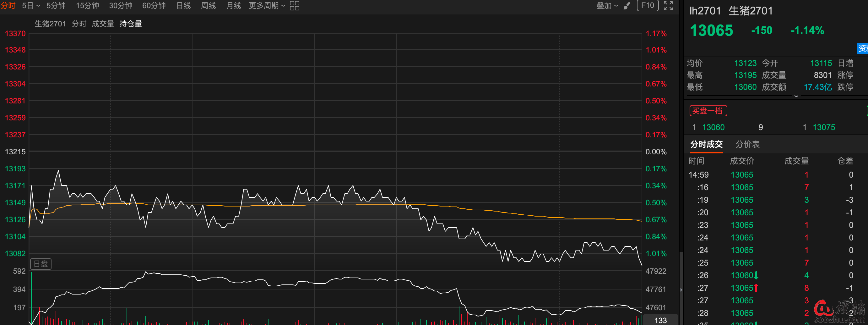Viewport: 868px width, 325px height.
Task: Expand quote details with chevron below 成交额
Action: coord(796,96)
